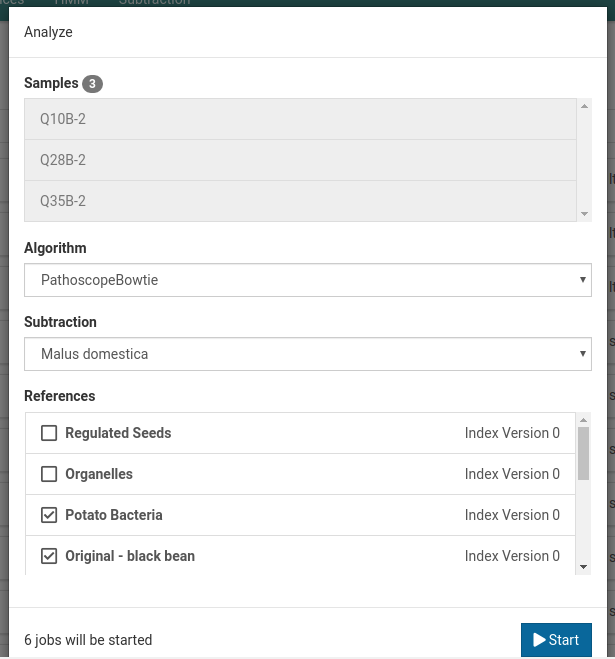Enable the Regulated Seeds reference checkbox
The height and width of the screenshot is (659, 615).
[x=48, y=433]
